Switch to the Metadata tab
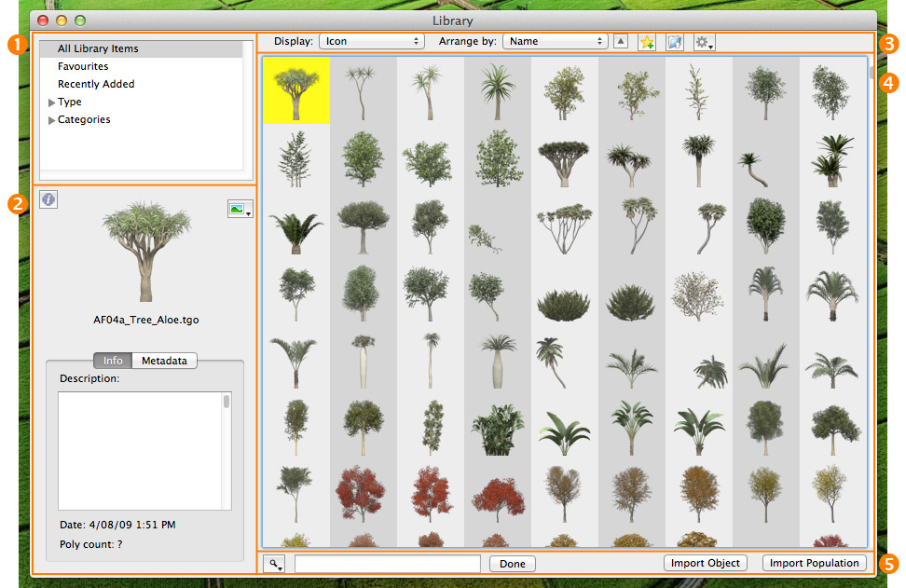 (165, 361)
